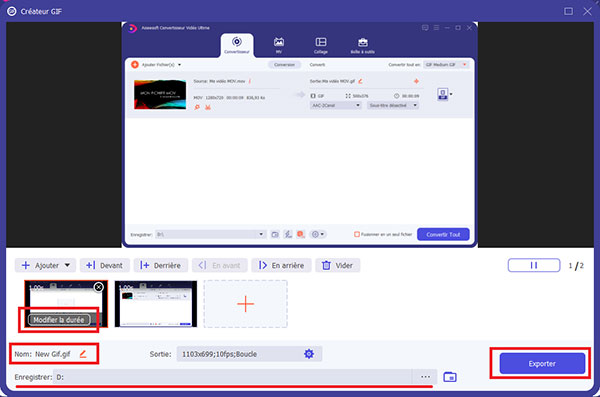
Task: Insert a frame with the Derrière button
Action: tap(161, 265)
